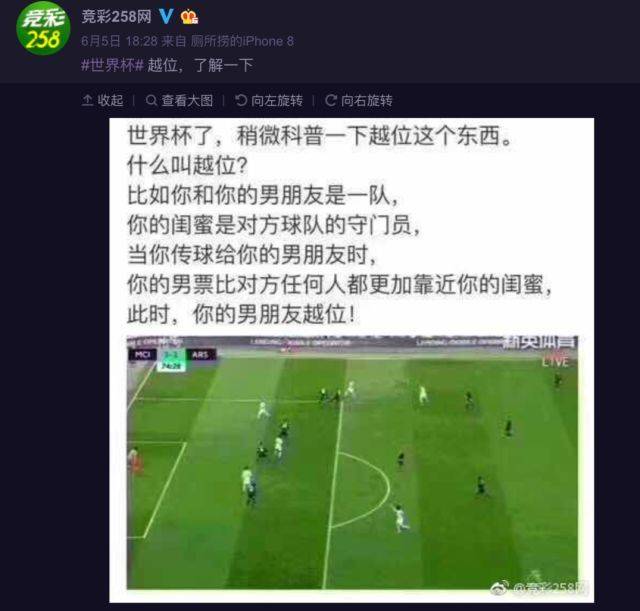Viewport: 640px width, 611px height.
Task: Click the post text 越位，了解一下
Action: point(200,65)
